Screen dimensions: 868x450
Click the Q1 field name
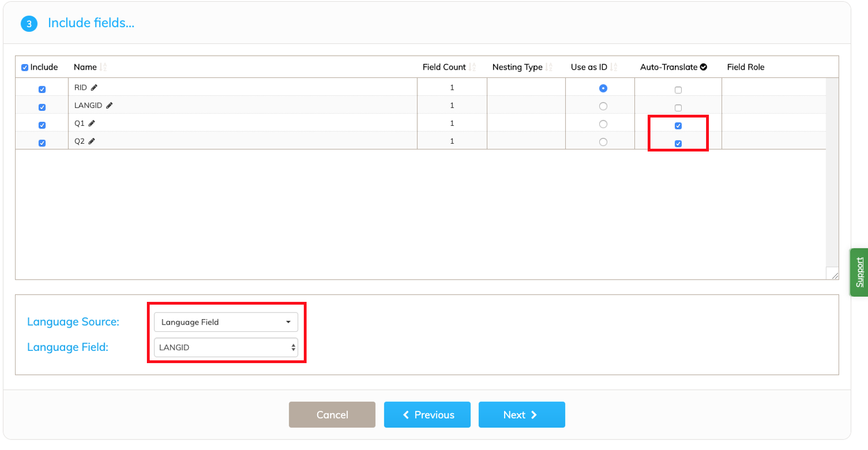tap(80, 123)
